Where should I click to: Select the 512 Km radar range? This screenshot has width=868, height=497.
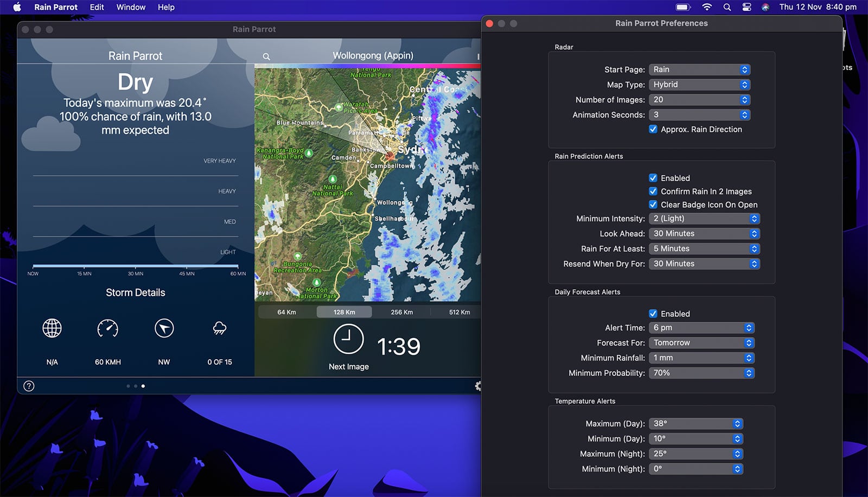coord(459,312)
